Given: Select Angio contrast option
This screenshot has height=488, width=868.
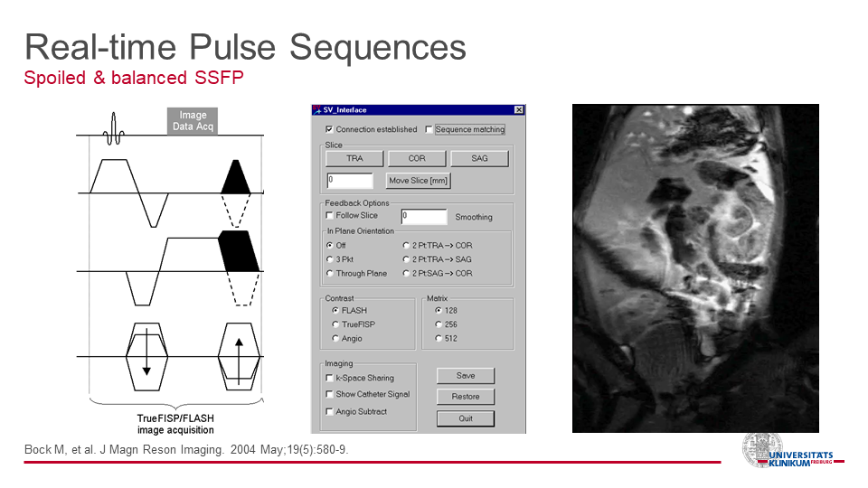Looking at the screenshot, I should point(335,339).
